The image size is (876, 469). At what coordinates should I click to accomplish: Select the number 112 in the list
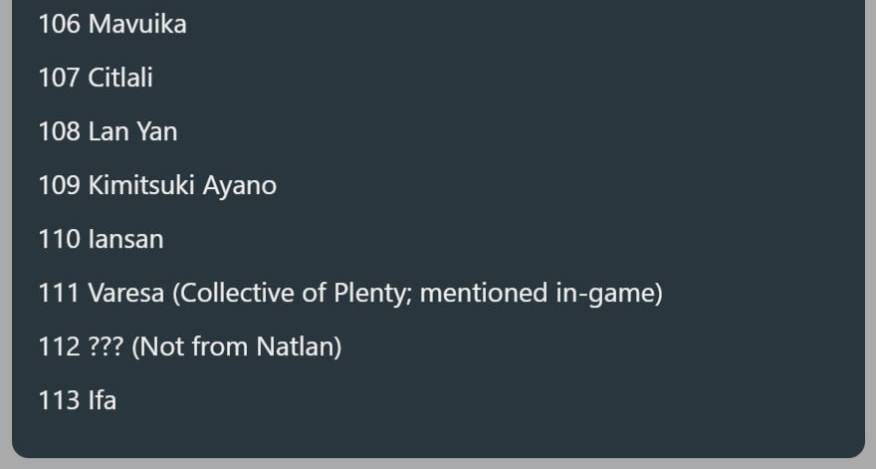[x=59, y=348]
